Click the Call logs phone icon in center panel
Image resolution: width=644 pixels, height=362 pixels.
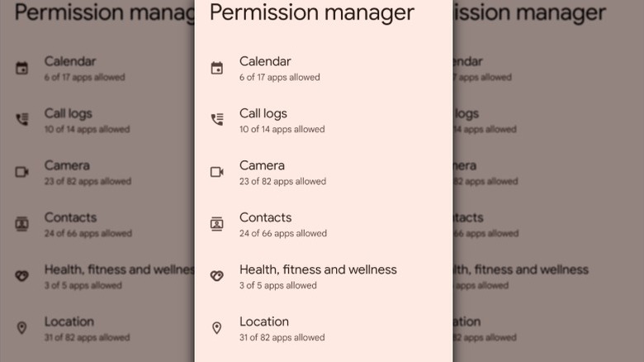pos(217,120)
